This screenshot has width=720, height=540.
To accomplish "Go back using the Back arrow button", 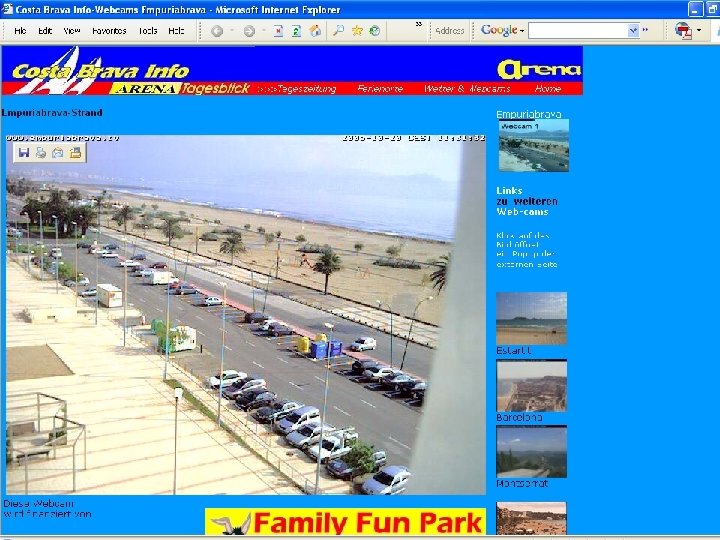I will tap(217, 31).
